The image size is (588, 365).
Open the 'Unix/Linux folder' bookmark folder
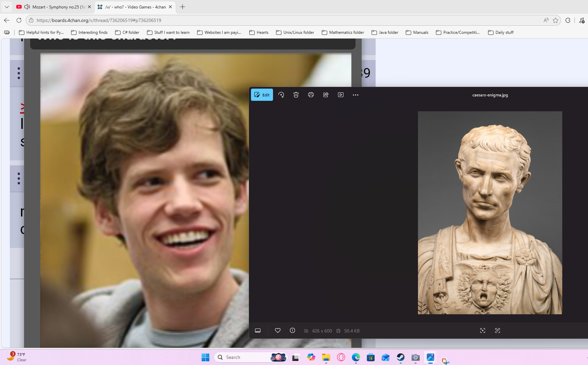click(295, 32)
